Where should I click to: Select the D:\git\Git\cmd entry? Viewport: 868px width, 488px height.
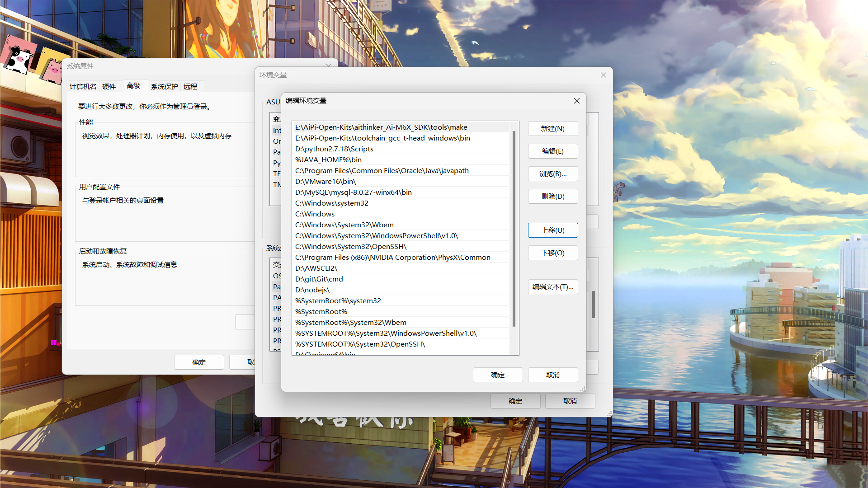pyautogui.click(x=401, y=279)
